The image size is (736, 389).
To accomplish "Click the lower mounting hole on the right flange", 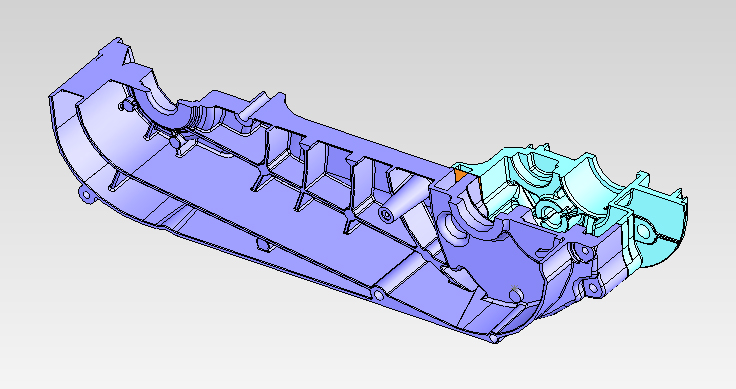I will coord(592,288).
